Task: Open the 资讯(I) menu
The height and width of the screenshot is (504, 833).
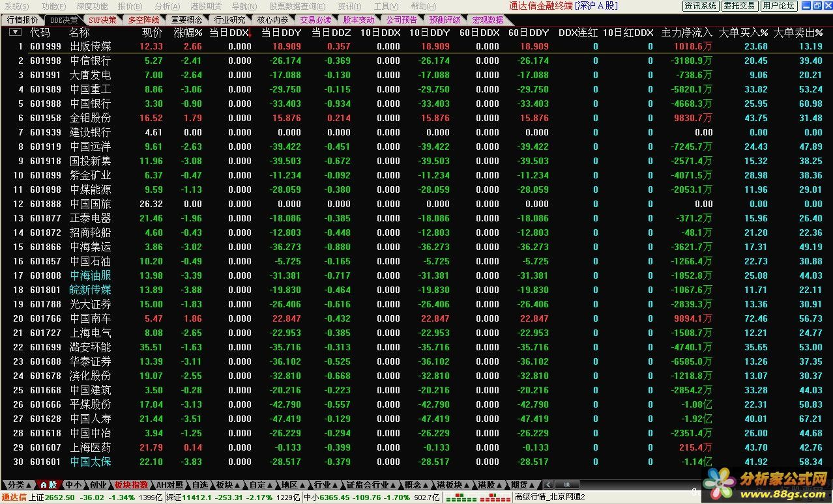Action: tap(349, 6)
